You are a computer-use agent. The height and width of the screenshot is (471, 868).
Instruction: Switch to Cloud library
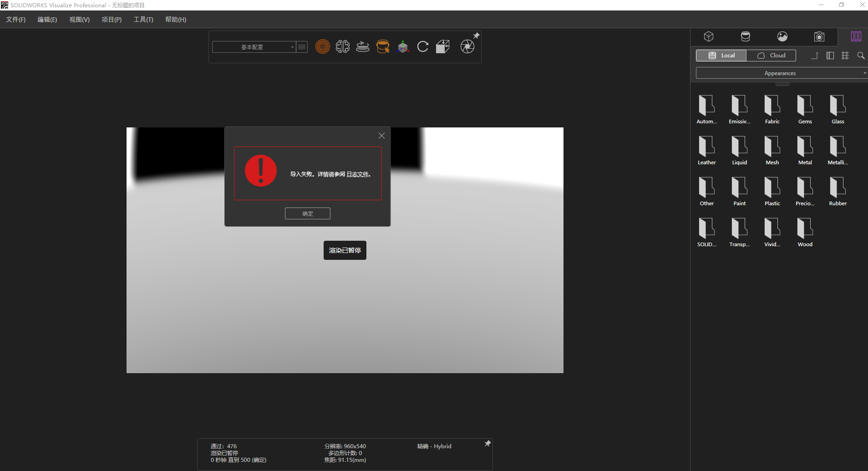coord(771,56)
